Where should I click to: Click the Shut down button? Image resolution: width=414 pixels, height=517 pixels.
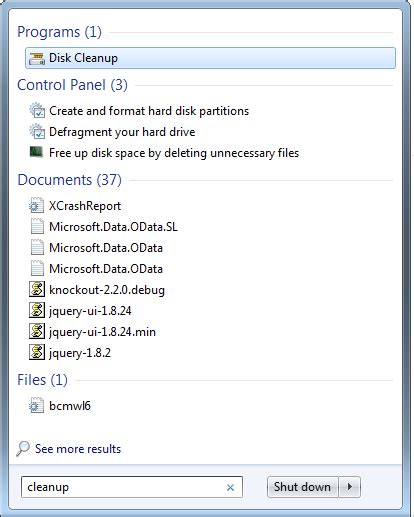click(302, 487)
